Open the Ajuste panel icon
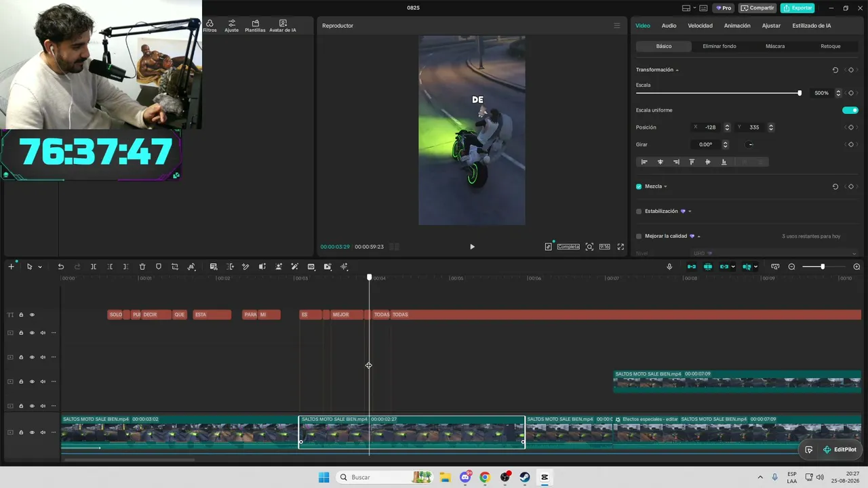The image size is (868, 488). point(232,26)
